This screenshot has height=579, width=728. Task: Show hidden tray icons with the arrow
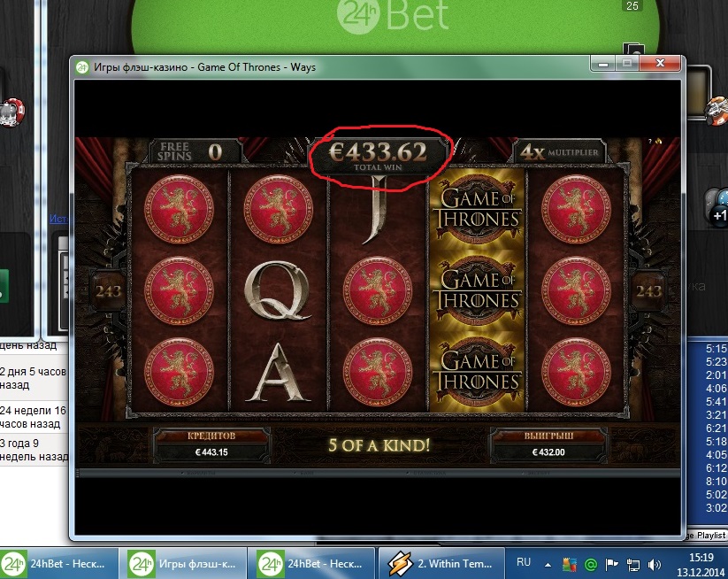(548, 565)
